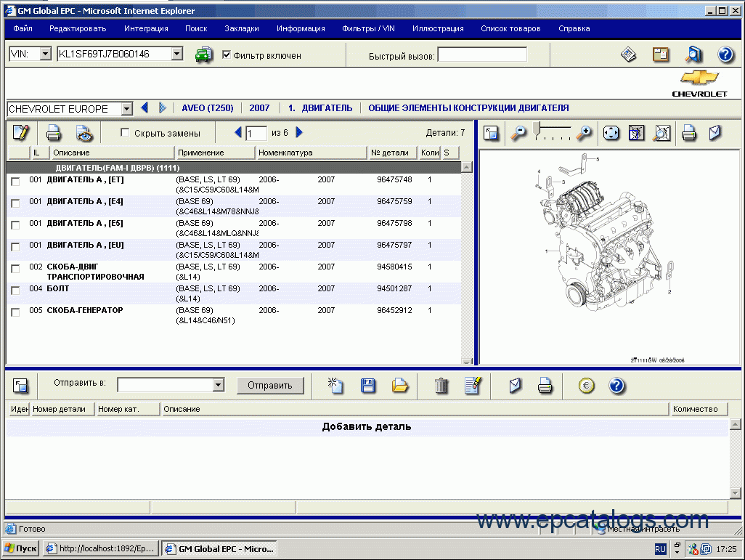
Task: Open the help question mark in top toolbar
Action: (x=725, y=54)
